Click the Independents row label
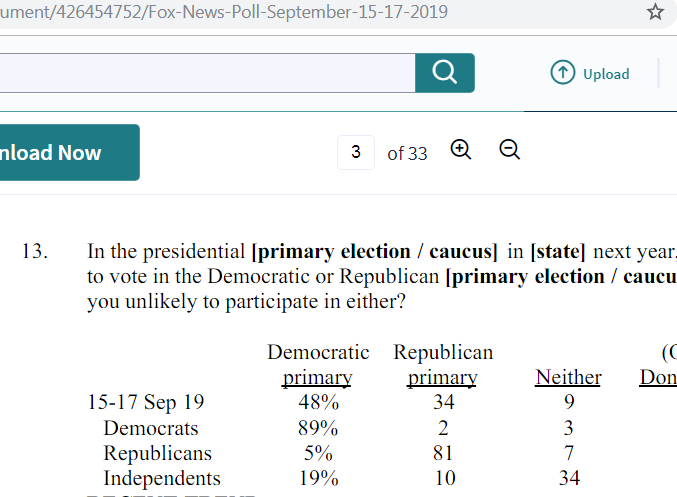The image size is (677, 497). 162,478
